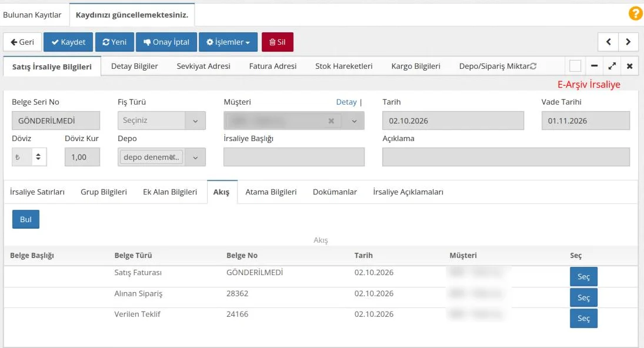Click Seç for the Verilen Teklif row
Image resolution: width=644 pixels, height=348 pixels.
[x=583, y=318]
